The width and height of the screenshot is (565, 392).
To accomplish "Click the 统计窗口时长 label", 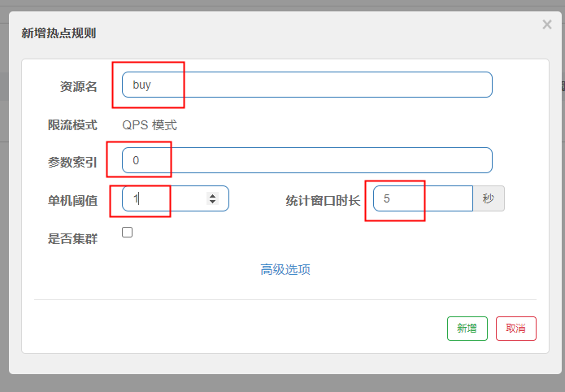I will click(323, 199).
